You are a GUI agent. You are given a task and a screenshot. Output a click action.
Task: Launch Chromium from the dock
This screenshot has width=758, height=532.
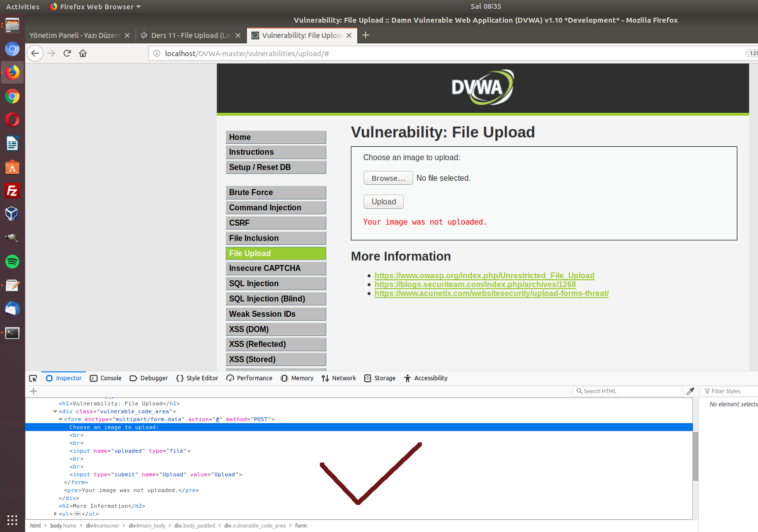(x=12, y=49)
